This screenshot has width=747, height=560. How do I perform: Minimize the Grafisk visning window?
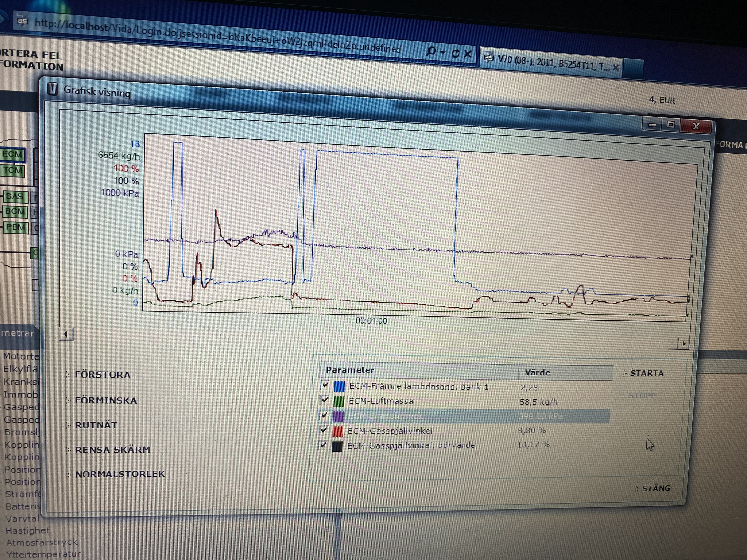pos(652,125)
